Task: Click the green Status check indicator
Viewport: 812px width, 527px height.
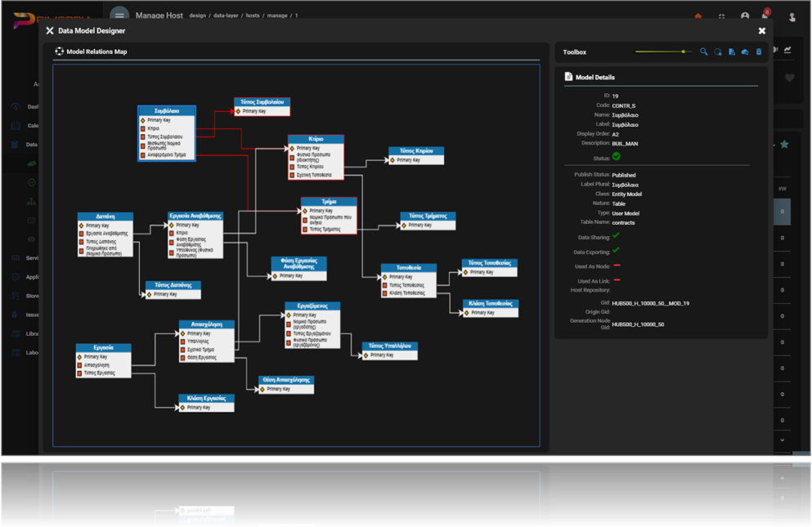Action: 617,157
